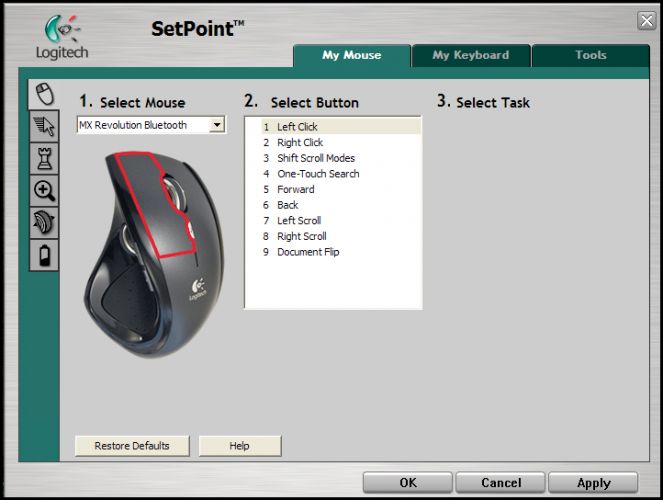Click the Logitech logo
Image resolution: width=663 pixels, height=500 pixels.
click(62, 37)
